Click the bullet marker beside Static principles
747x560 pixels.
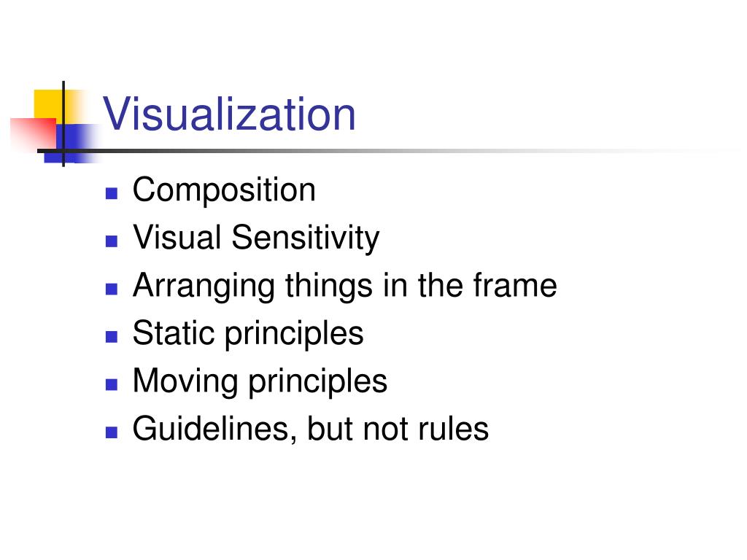[112, 337]
